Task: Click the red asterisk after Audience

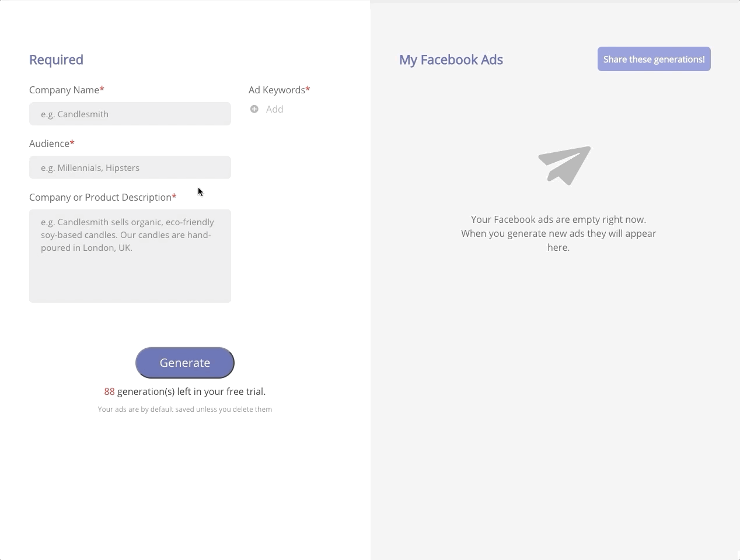Action: tap(72, 142)
